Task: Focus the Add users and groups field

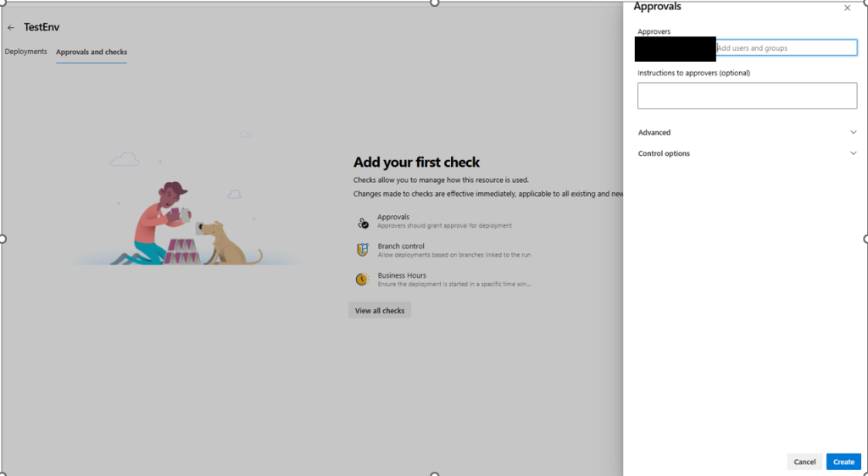Action: point(786,48)
